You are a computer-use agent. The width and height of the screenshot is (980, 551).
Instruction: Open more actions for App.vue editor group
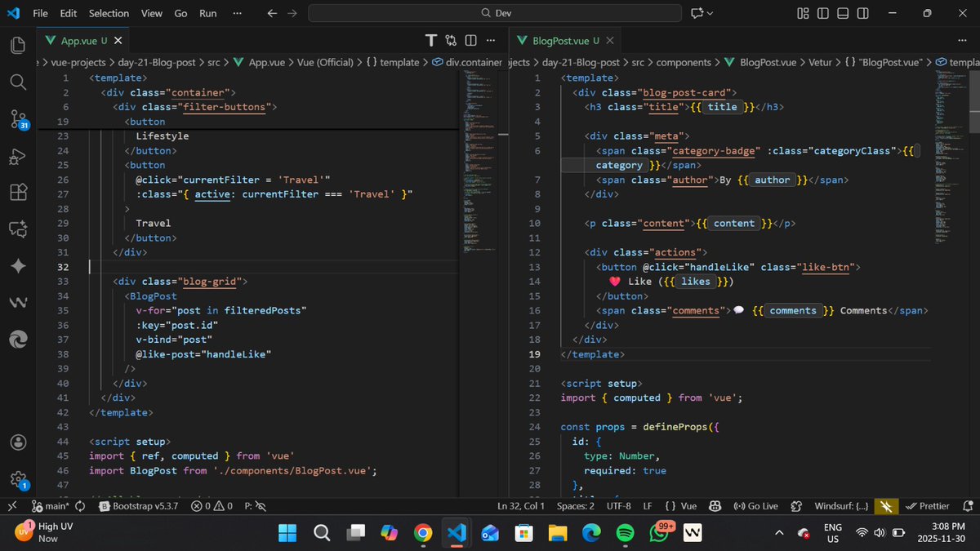(x=490, y=41)
